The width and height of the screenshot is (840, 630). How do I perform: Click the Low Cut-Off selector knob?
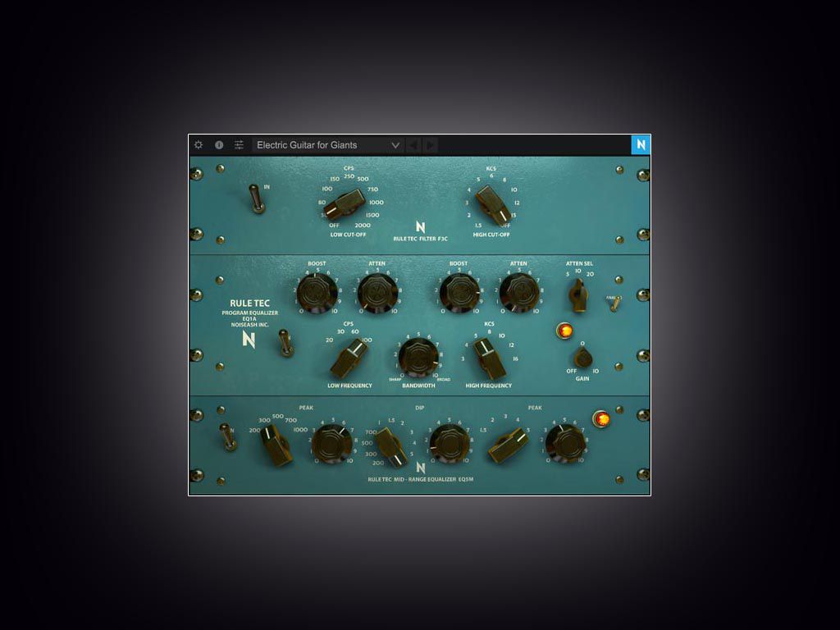[x=345, y=203]
